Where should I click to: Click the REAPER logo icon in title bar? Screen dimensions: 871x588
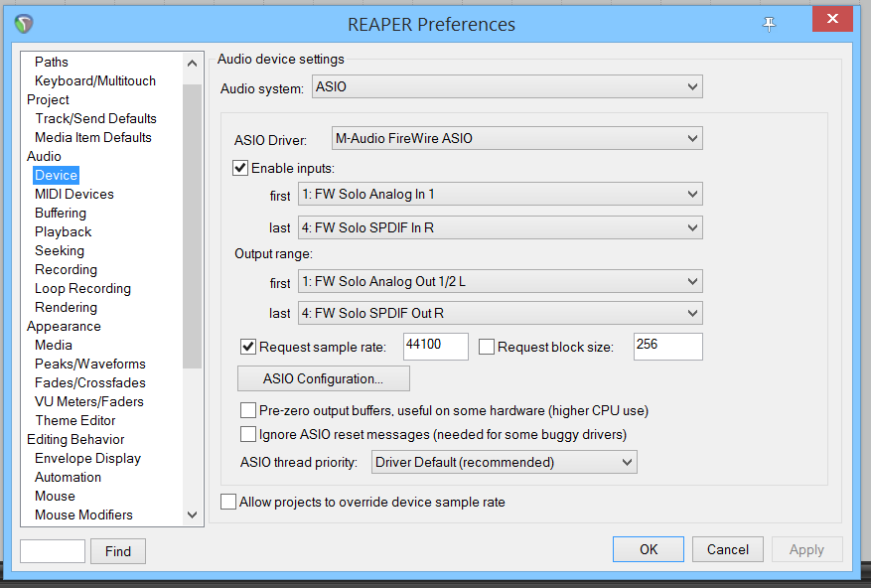click(x=24, y=24)
